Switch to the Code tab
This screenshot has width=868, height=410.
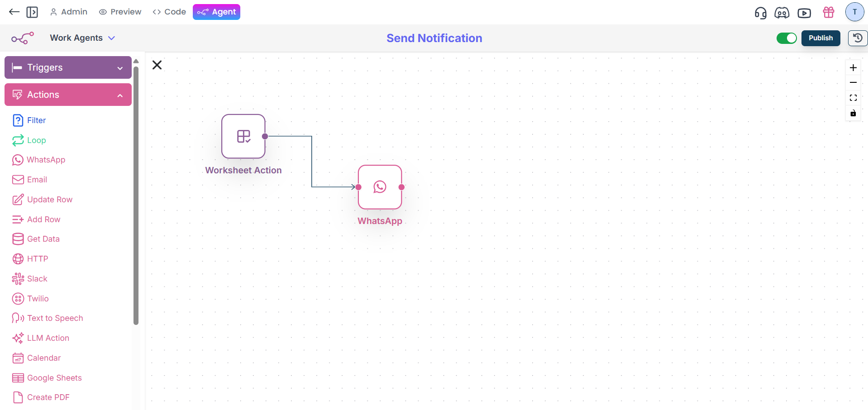pos(169,12)
